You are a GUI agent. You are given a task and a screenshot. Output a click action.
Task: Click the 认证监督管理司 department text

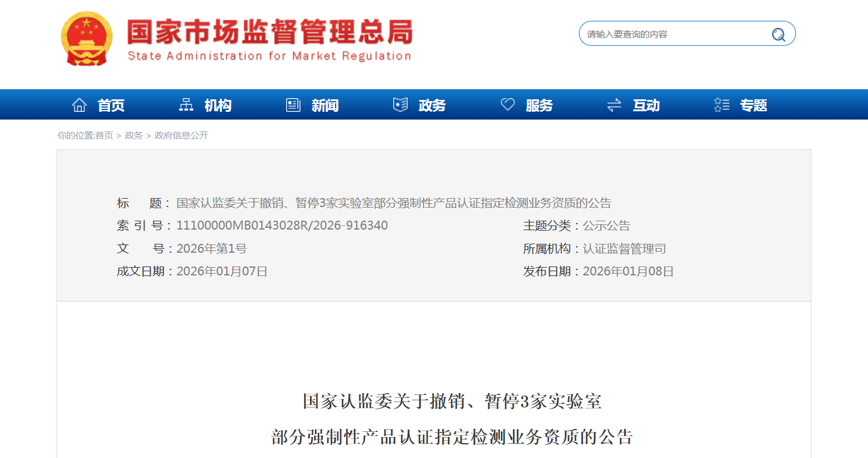tap(624, 249)
